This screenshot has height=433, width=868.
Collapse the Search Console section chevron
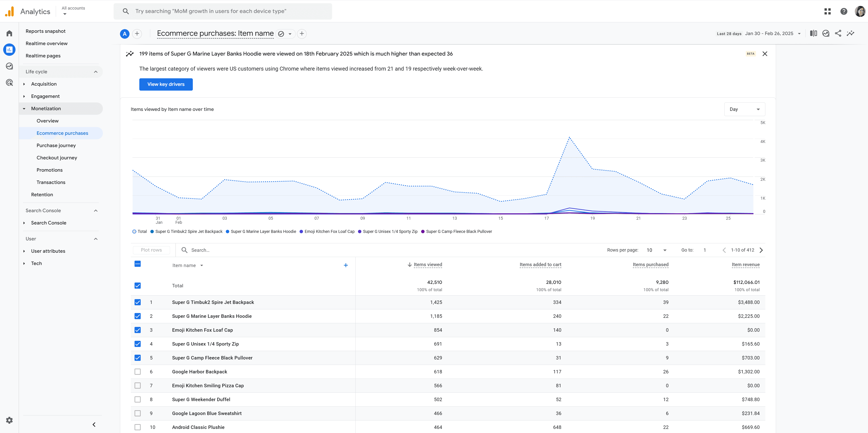[x=96, y=211]
